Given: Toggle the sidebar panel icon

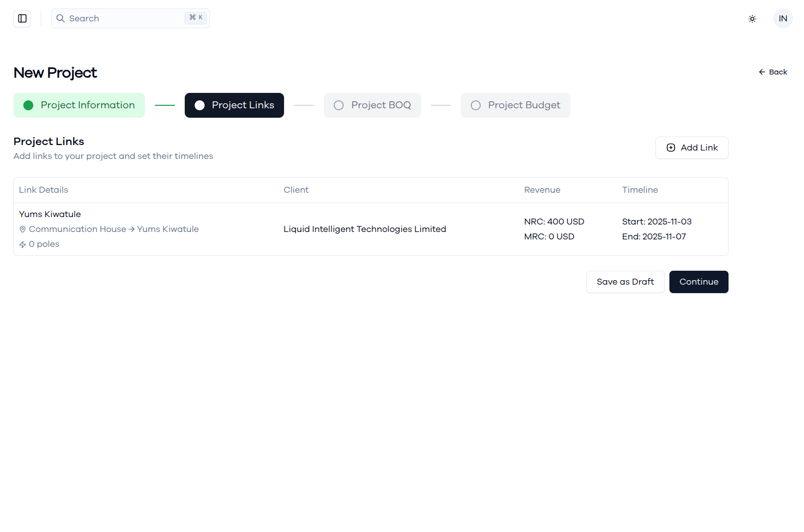Looking at the screenshot, I should [22, 18].
